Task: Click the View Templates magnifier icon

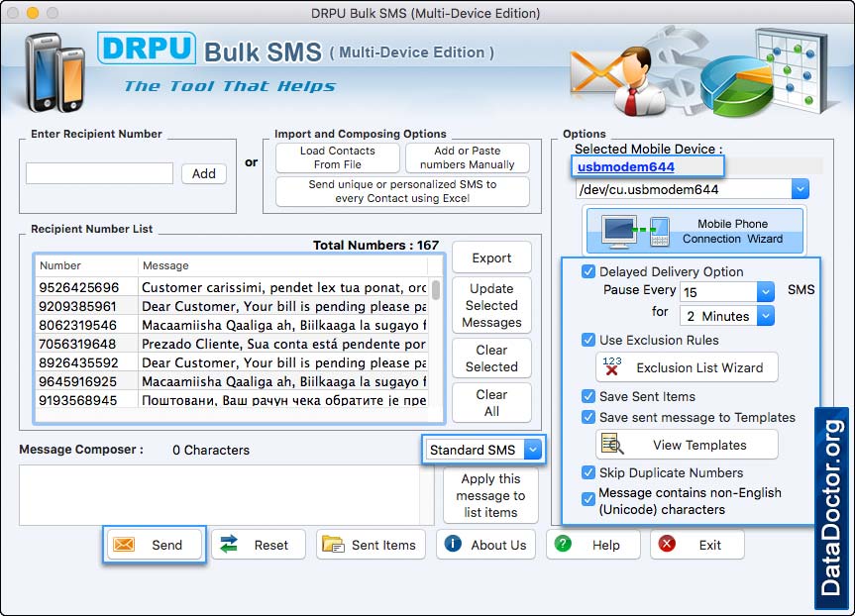Action: click(x=612, y=445)
